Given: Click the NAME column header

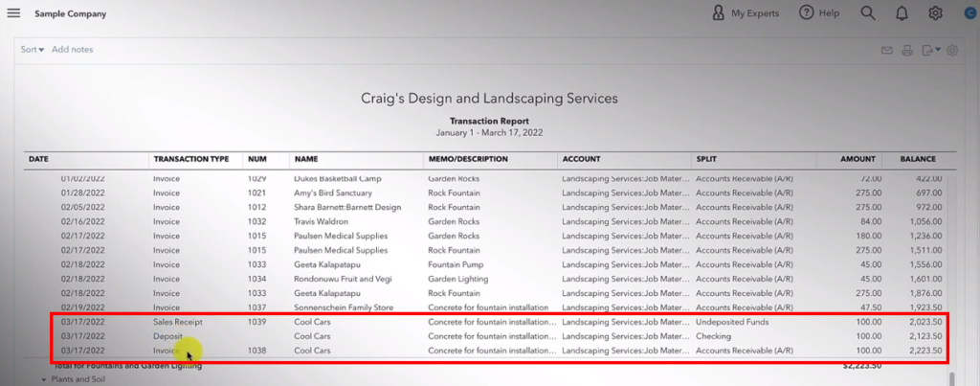Looking at the screenshot, I should coord(305,160).
